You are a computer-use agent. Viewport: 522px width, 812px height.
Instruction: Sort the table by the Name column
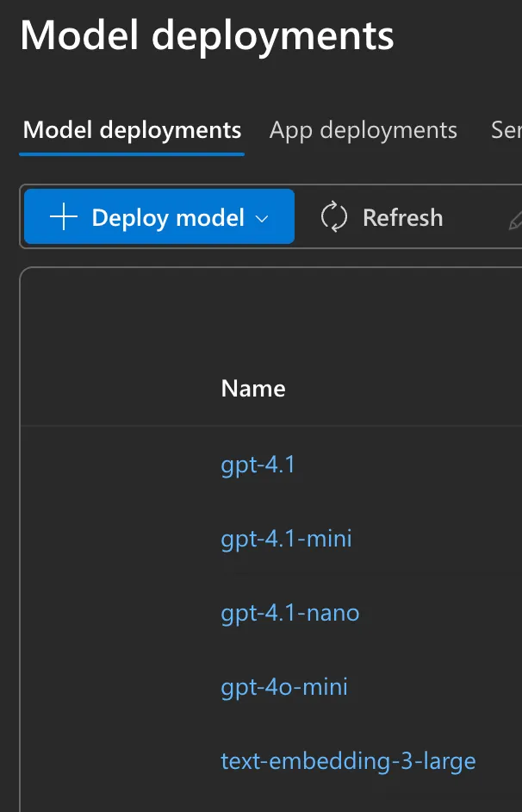point(252,388)
